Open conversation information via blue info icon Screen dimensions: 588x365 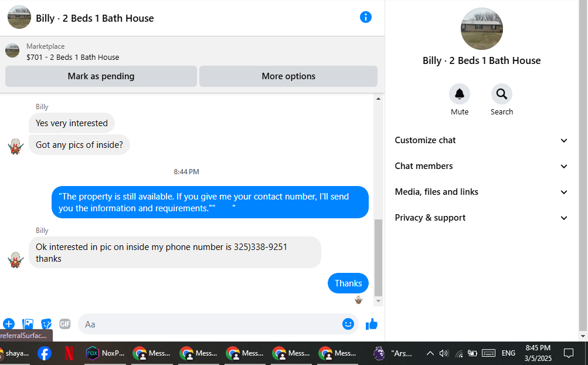click(x=366, y=17)
